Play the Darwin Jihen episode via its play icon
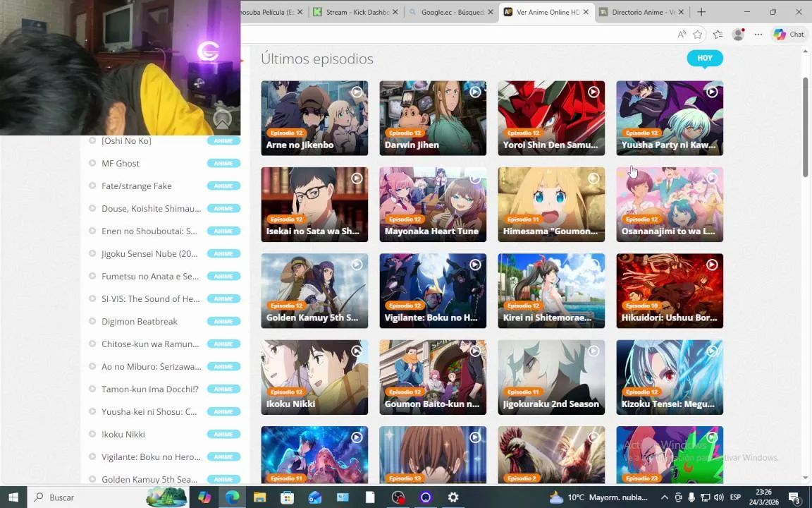 coord(475,92)
